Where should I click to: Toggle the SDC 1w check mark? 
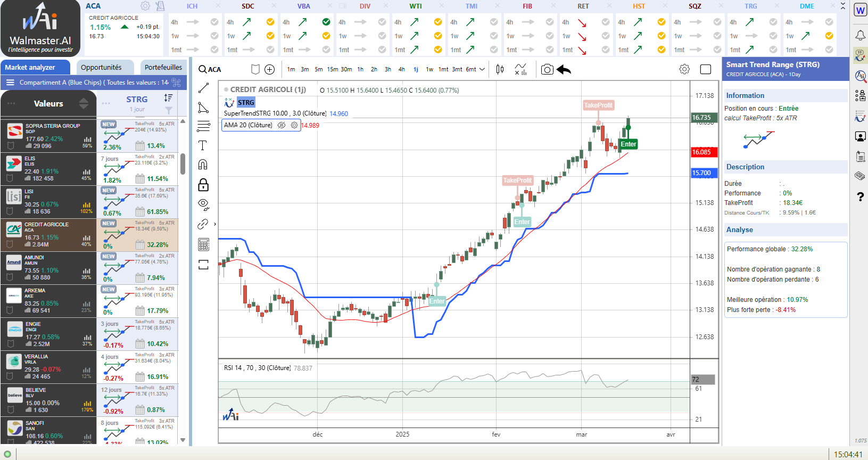coord(270,36)
